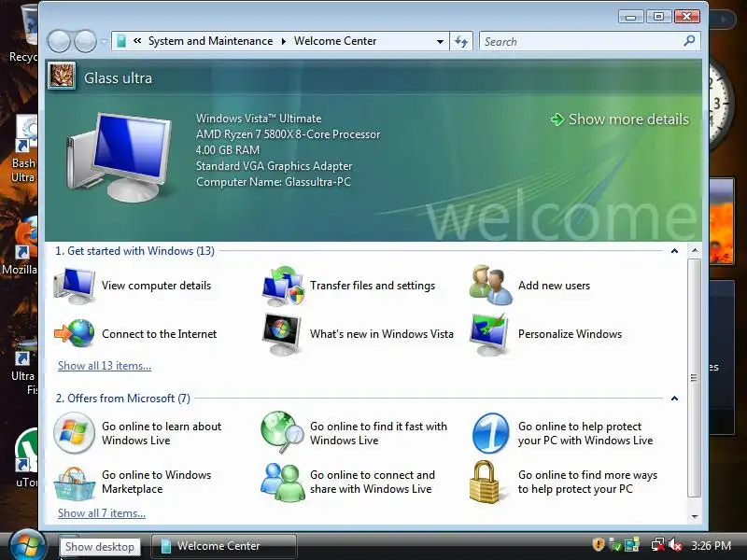Image resolution: width=747 pixels, height=560 pixels.
Task: Open View computer details icon
Action: [75, 286]
